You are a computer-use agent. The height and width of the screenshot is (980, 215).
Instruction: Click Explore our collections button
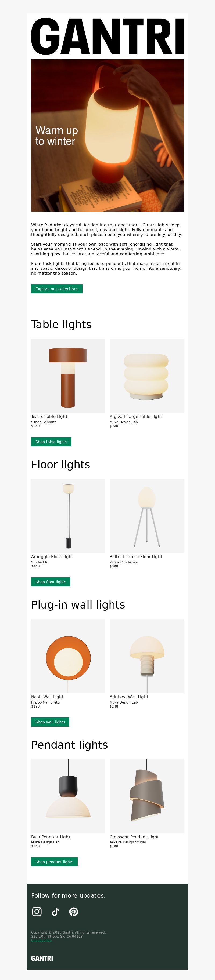57,289
